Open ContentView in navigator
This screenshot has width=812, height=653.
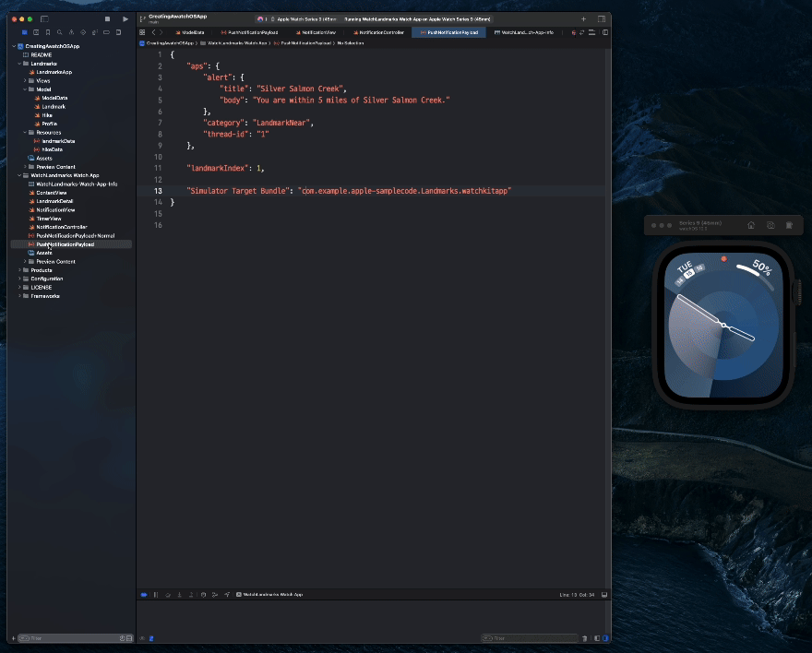point(52,193)
